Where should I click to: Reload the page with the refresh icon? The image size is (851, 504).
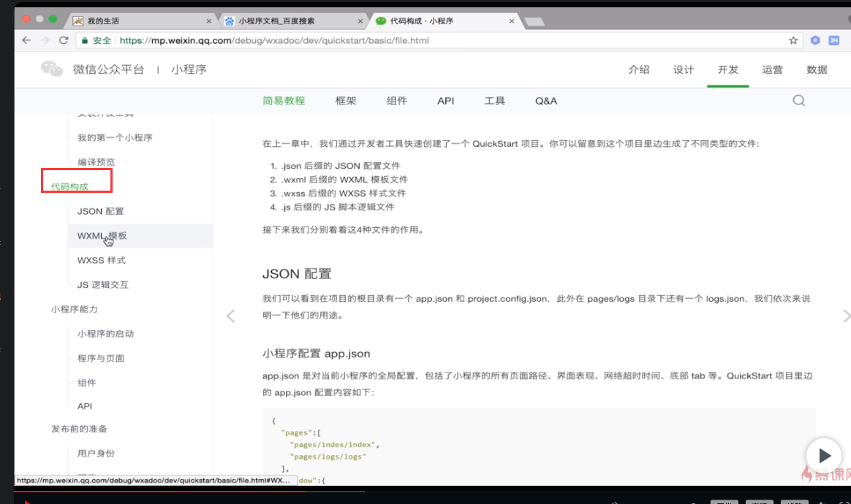(x=64, y=40)
